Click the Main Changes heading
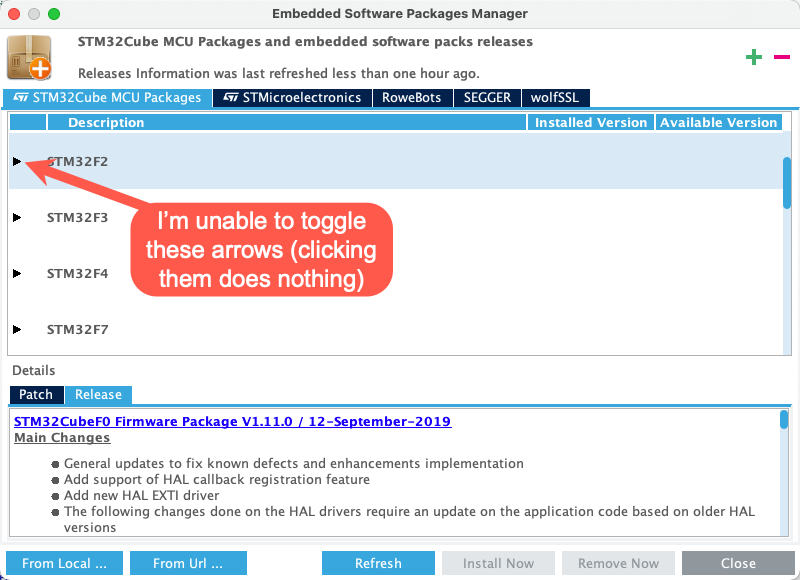800x580 pixels. click(62, 438)
